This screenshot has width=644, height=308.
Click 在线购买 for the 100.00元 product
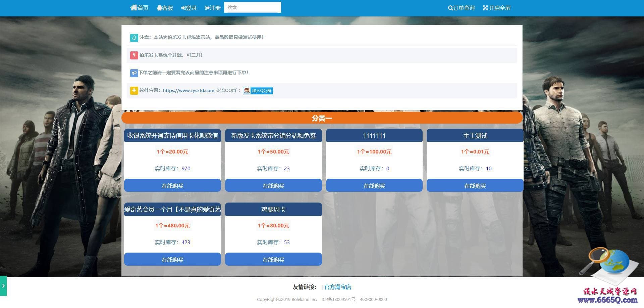[374, 185]
